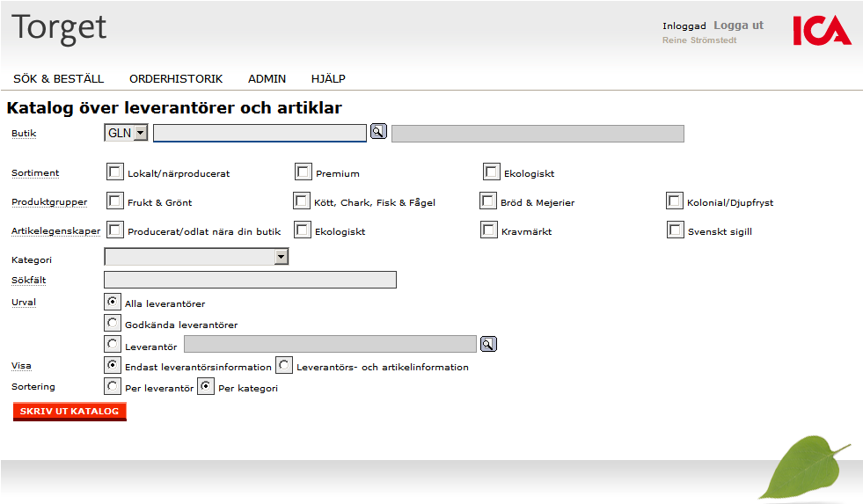Screen dimensions: 863x504
Task: Click the Artikelegenskaper label
Action: pos(55,231)
